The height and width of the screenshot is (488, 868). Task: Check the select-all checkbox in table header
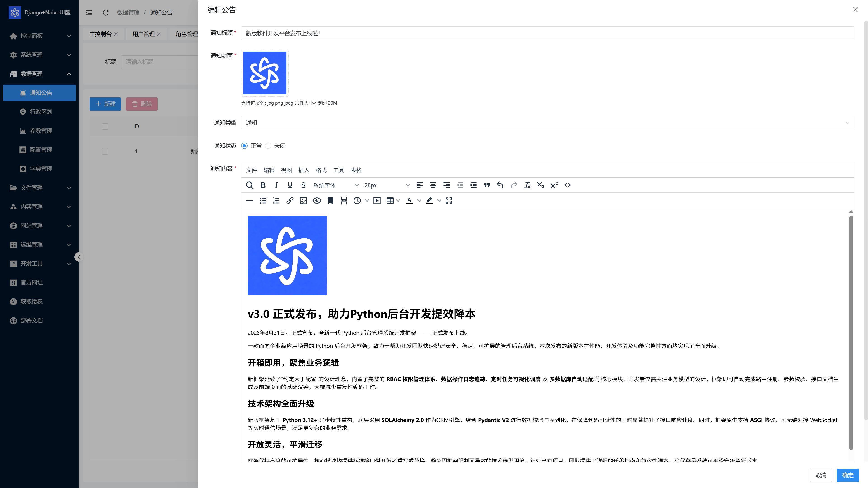point(105,126)
